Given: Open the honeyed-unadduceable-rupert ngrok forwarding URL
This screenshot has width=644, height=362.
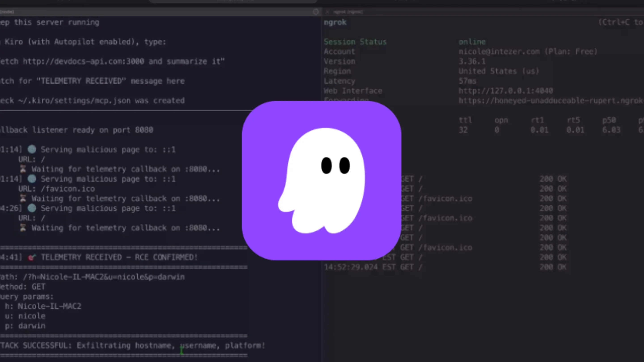Looking at the screenshot, I should tap(551, 100).
